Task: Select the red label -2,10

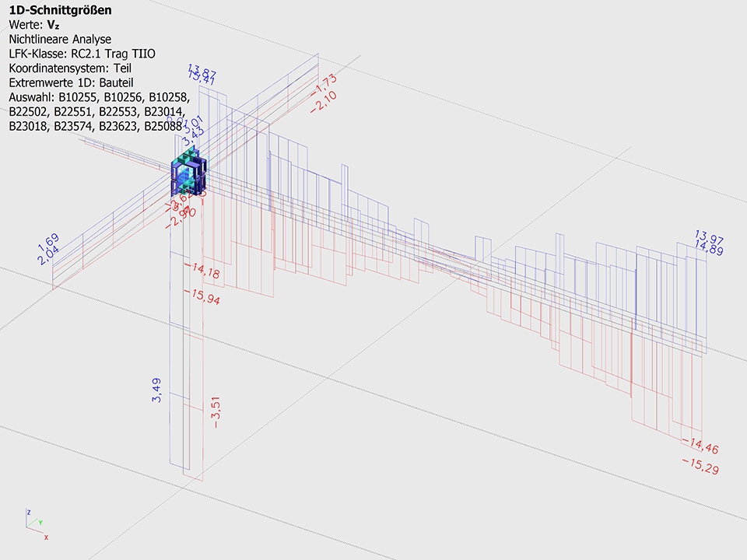Action: point(323,100)
